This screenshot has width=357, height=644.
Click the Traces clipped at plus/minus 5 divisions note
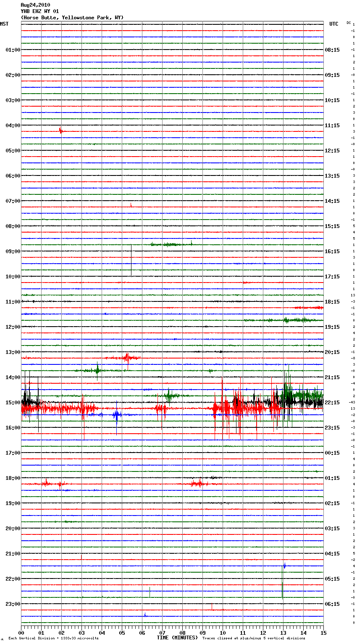tap(254, 639)
